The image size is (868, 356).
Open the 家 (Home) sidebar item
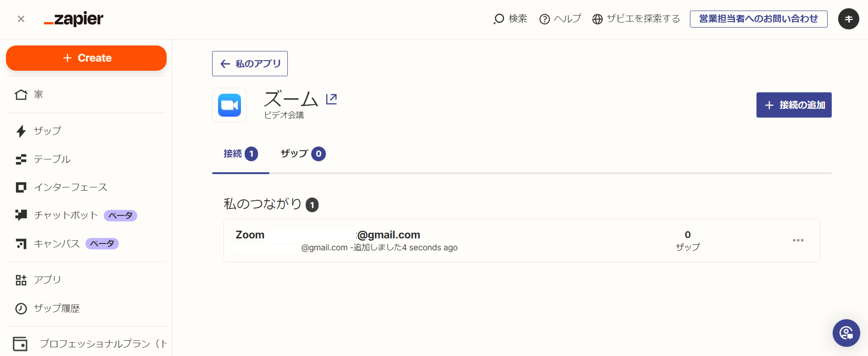39,95
